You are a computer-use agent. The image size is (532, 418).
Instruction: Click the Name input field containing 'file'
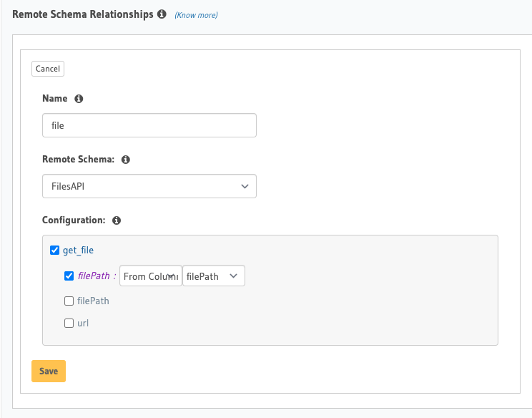click(x=149, y=125)
